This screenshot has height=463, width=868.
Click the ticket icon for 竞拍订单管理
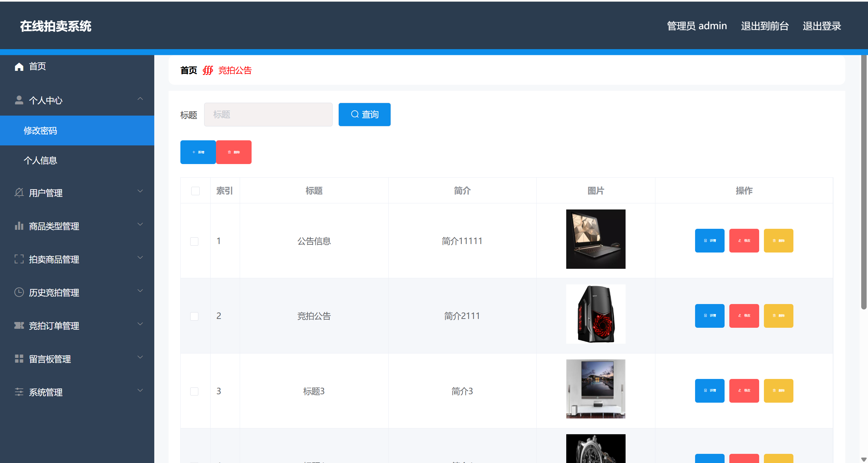(x=19, y=325)
